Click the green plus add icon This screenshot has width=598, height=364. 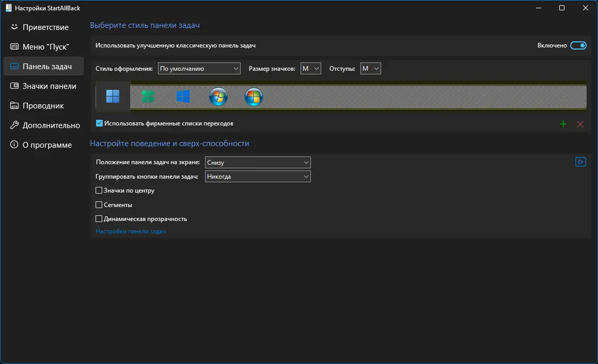coord(563,124)
